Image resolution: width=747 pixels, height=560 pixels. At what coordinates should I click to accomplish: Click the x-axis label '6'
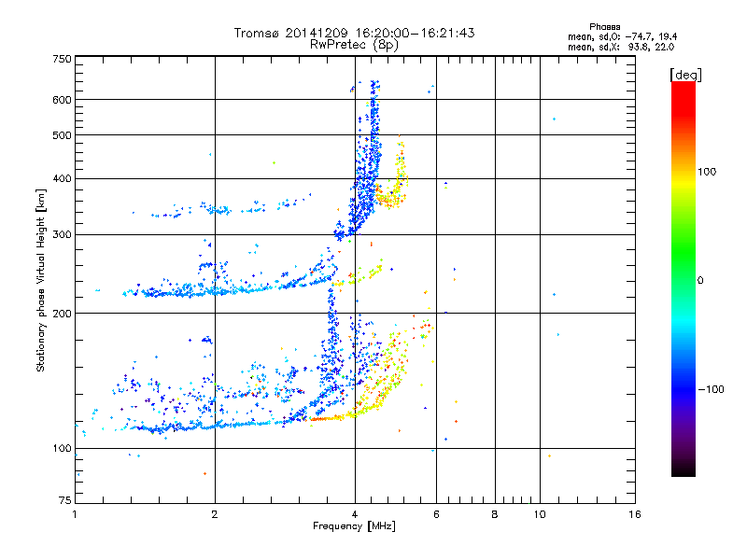[436, 514]
